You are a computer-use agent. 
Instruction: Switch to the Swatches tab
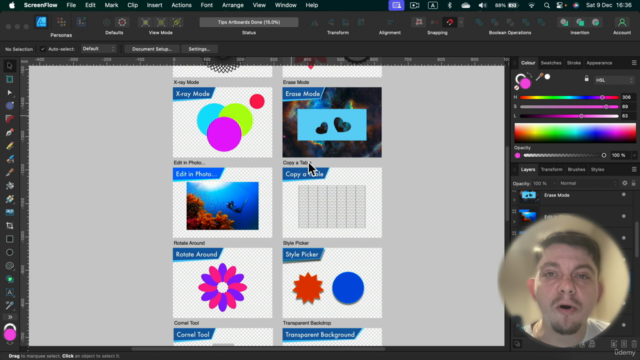[551, 63]
